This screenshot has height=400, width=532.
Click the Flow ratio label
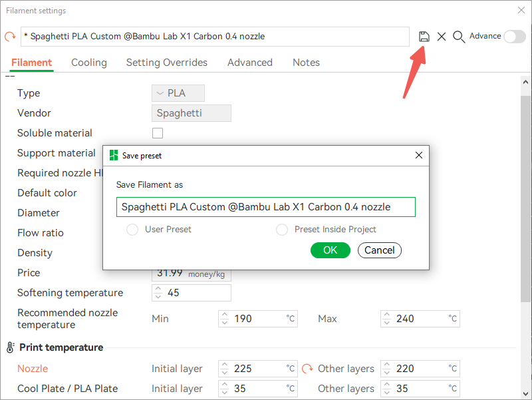(41, 233)
